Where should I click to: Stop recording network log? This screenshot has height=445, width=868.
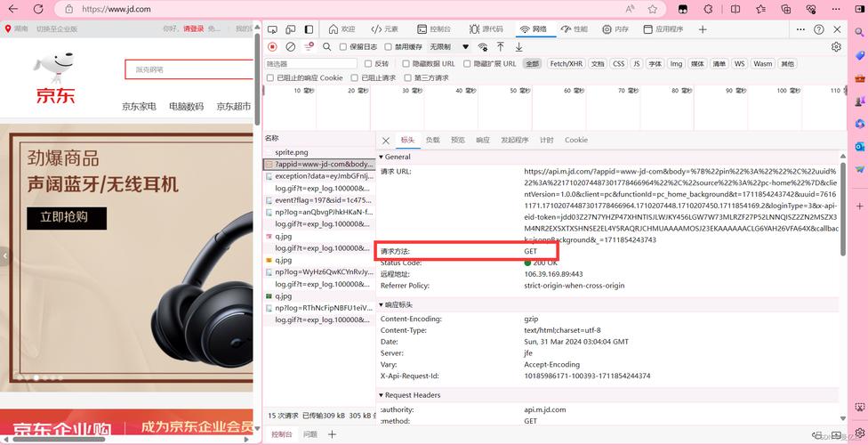pyautogui.click(x=272, y=47)
